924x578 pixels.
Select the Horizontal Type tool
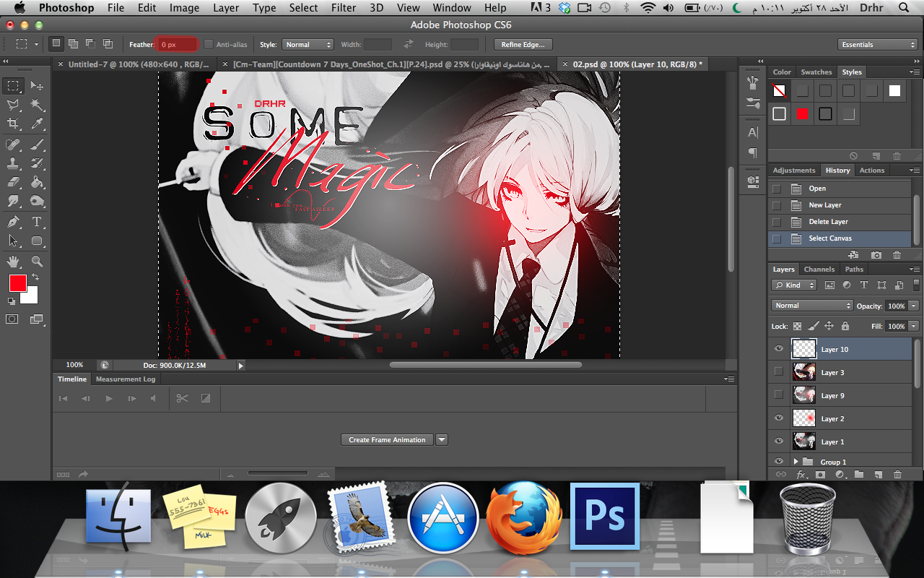38,222
